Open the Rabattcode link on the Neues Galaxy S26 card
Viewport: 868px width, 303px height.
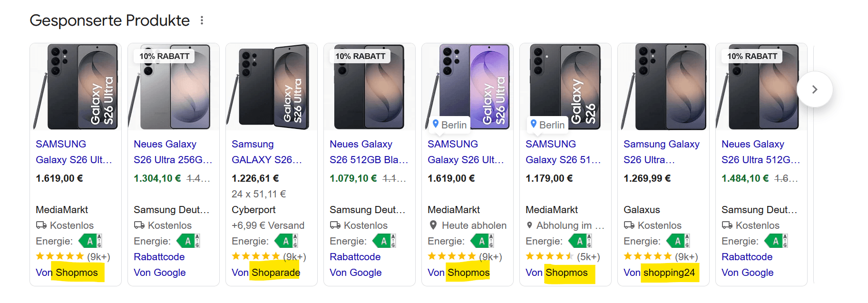pos(355,256)
